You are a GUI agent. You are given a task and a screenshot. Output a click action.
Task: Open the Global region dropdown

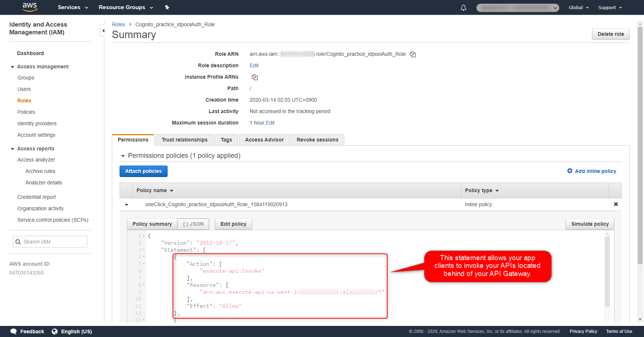coord(579,8)
